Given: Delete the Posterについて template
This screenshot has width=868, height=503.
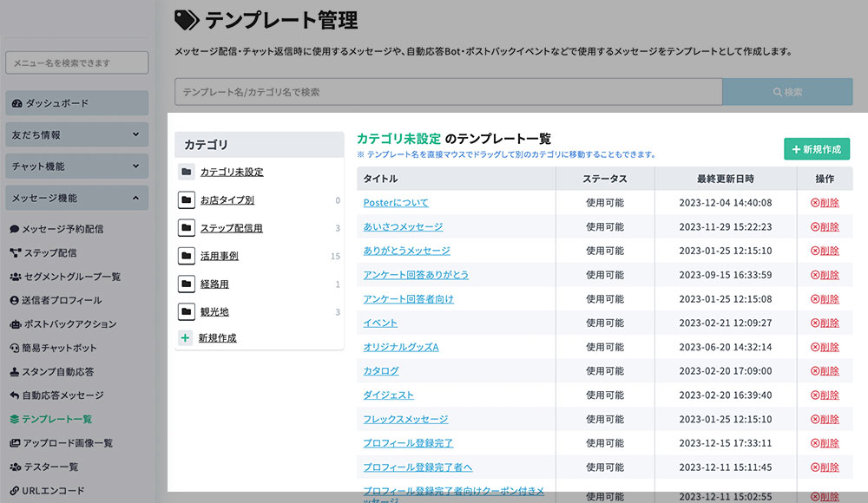Looking at the screenshot, I should tap(825, 203).
